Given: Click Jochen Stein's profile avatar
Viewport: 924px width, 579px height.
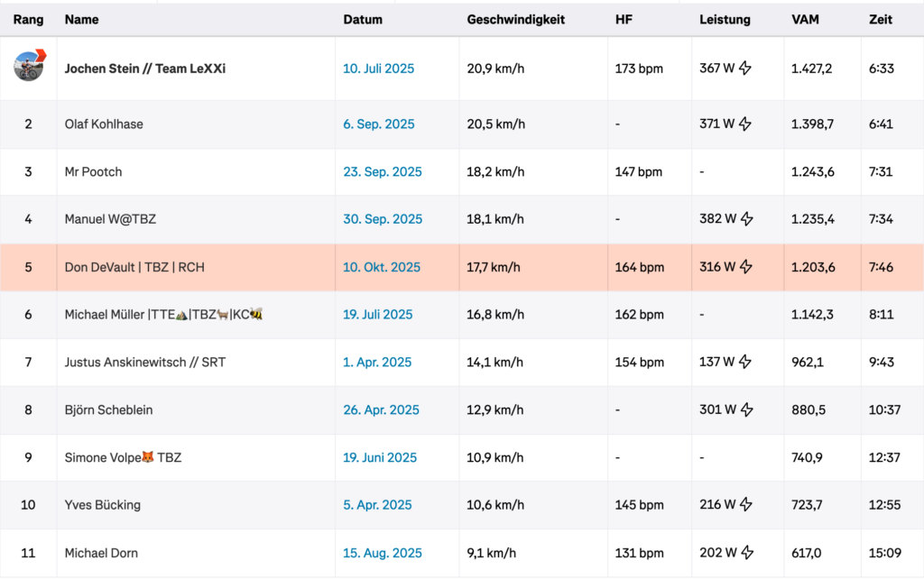Looking at the screenshot, I should pyautogui.click(x=29, y=66).
